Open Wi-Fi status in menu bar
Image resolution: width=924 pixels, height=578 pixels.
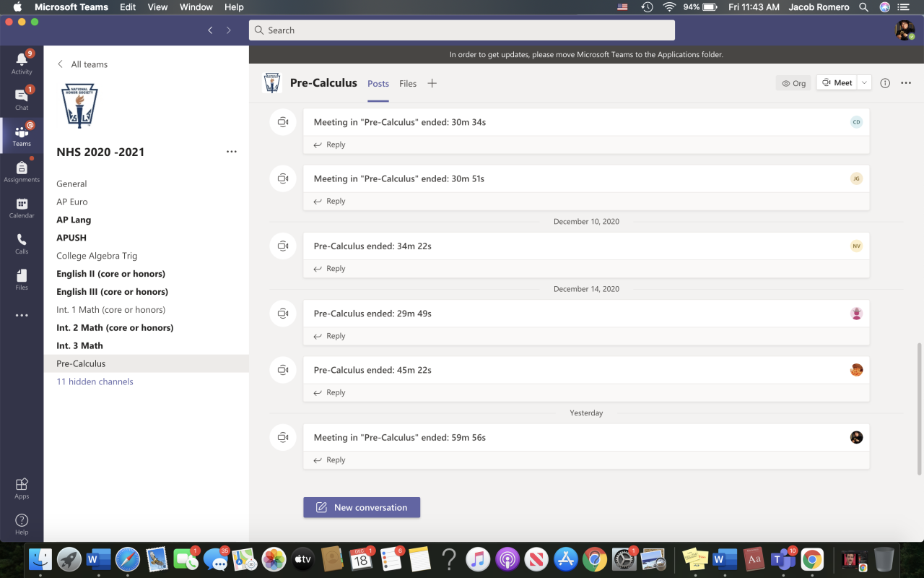[x=669, y=7]
